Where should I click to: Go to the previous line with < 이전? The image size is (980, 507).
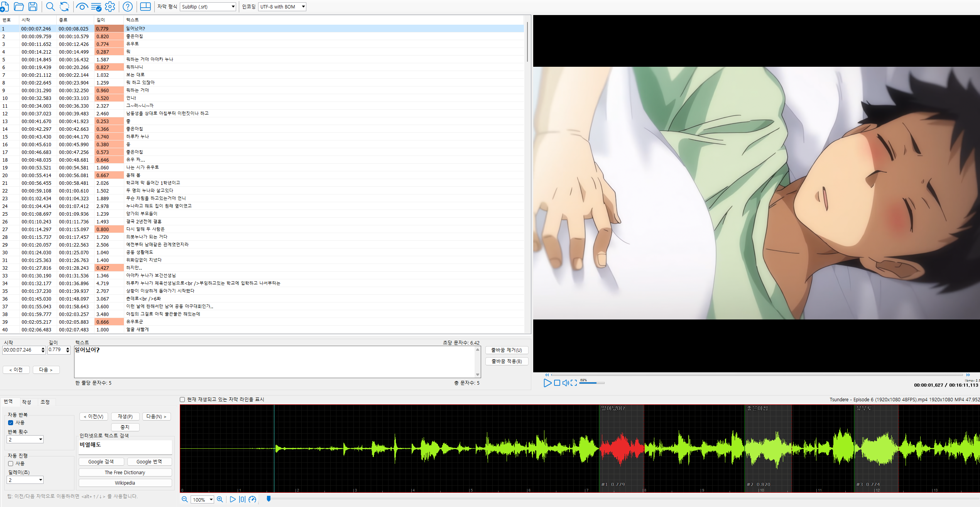tap(16, 370)
